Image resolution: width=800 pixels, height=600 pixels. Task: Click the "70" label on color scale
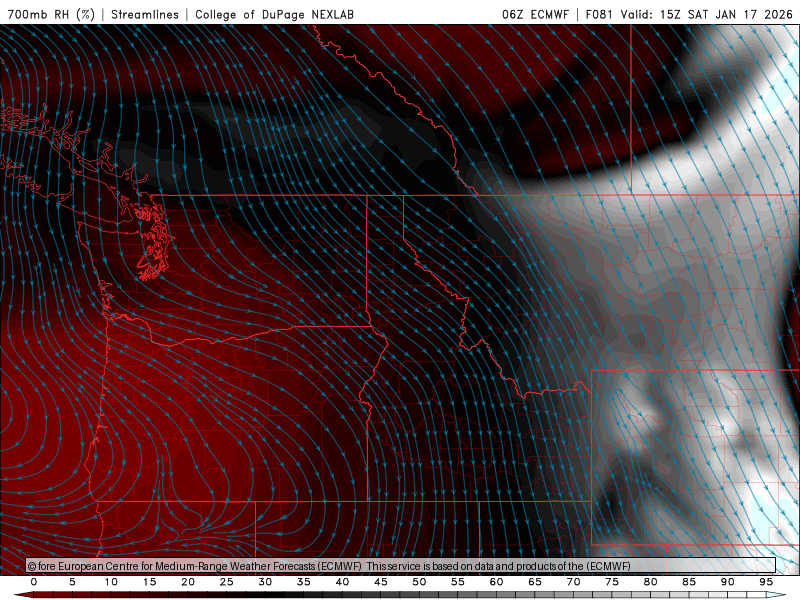pos(573,582)
